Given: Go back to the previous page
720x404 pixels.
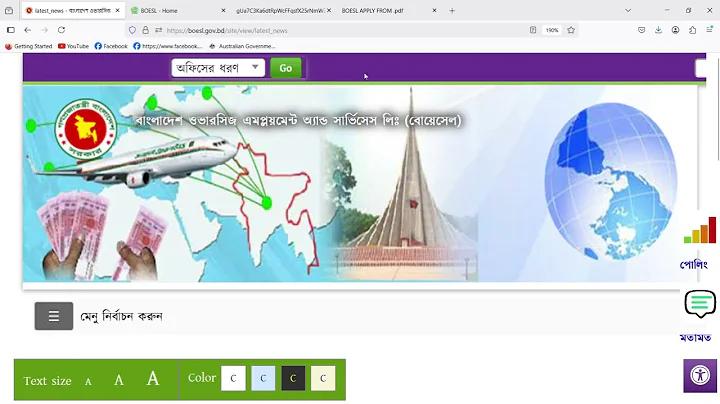Looking at the screenshot, I should click(x=28, y=30).
